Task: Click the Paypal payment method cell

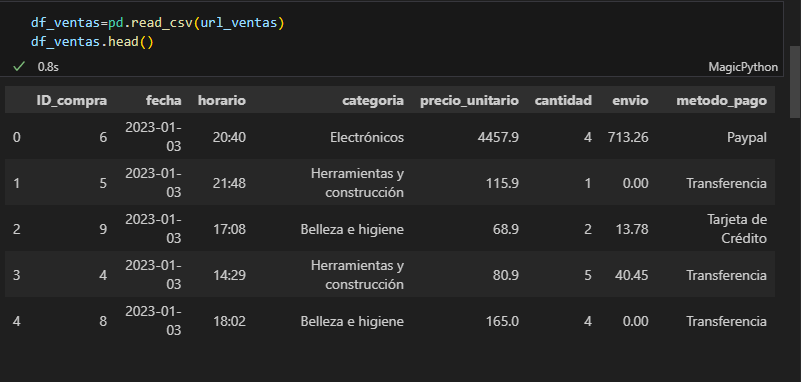Action: (747, 137)
